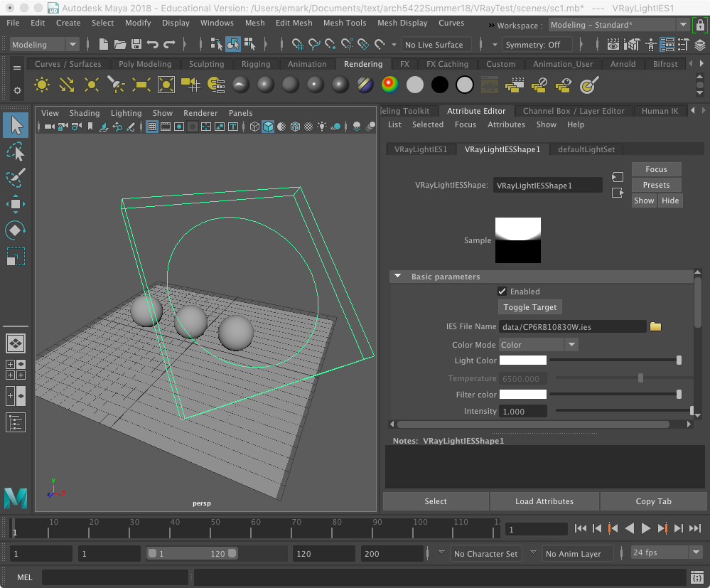
Task: Activate the Rotate tool in toolbox
Action: (x=16, y=230)
